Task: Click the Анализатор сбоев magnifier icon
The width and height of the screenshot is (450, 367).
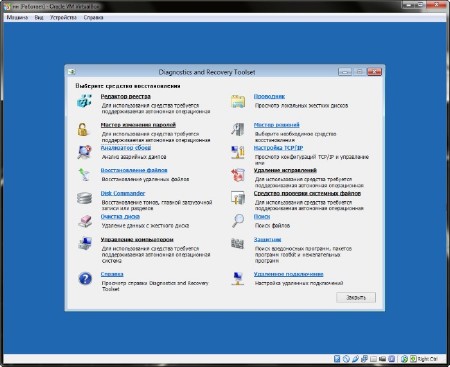Action: (x=84, y=152)
